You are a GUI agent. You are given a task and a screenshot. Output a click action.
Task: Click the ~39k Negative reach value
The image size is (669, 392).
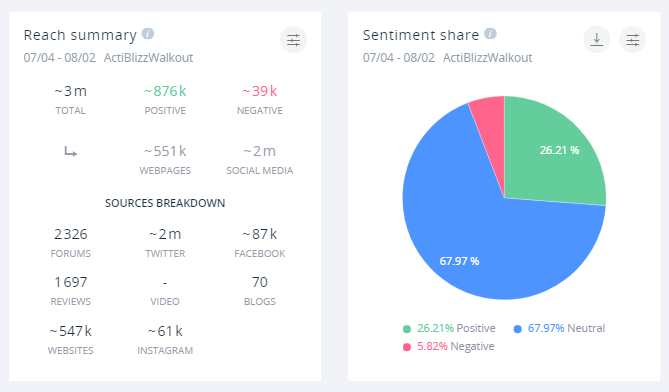click(x=259, y=91)
